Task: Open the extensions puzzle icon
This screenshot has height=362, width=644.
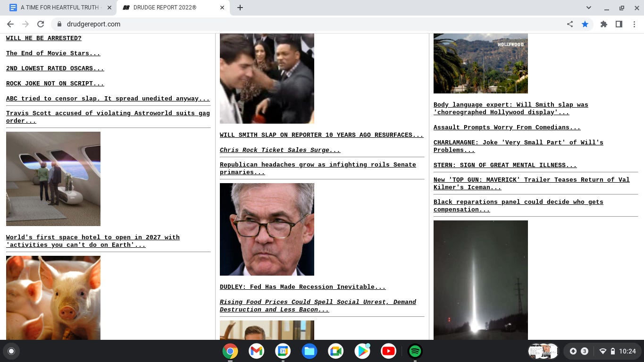Action: [604, 24]
